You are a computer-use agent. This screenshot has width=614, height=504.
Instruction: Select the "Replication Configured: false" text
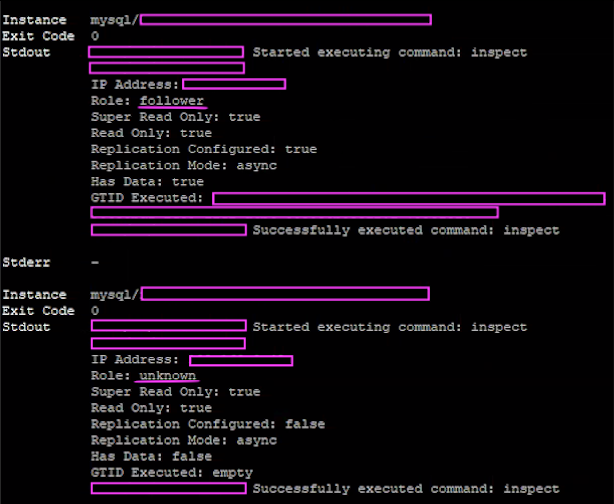207,424
